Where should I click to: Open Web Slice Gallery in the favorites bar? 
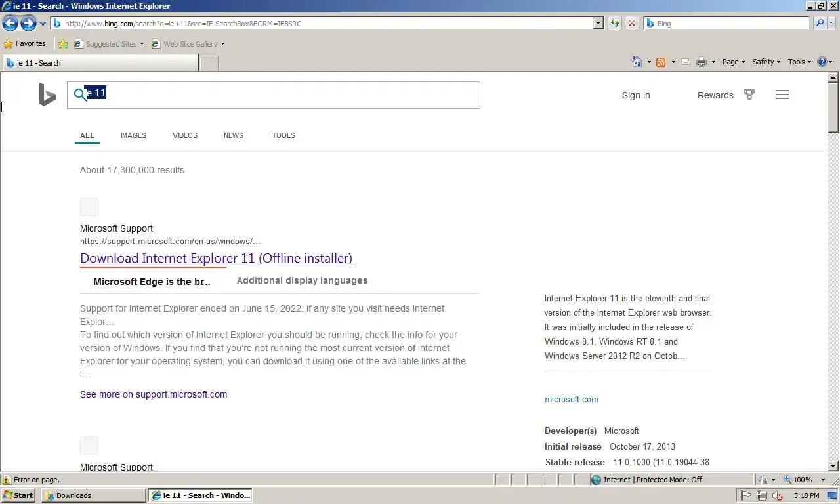click(188, 44)
